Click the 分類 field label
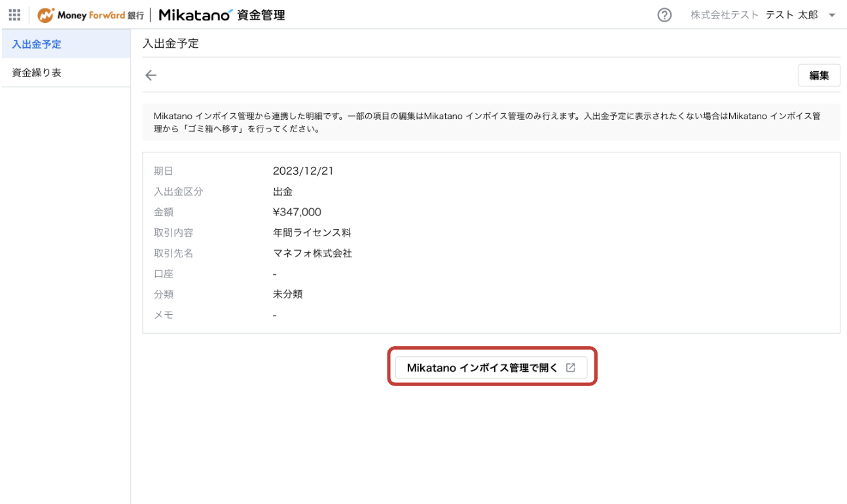This screenshot has height=504, width=847. [164, 294]
